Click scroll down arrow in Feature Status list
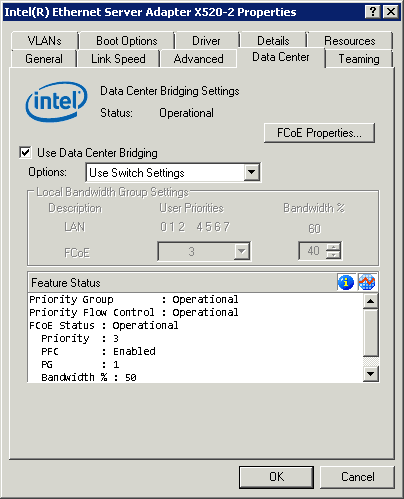404x499 pixels. tap(371, 374)
